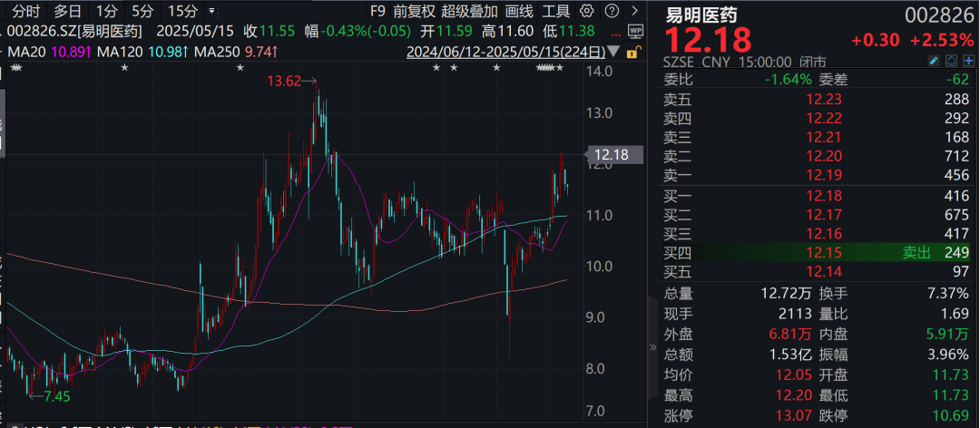Set price alert with bell icon
The width and height of the screenshot is (980, 428).
[x=951, y=61]
